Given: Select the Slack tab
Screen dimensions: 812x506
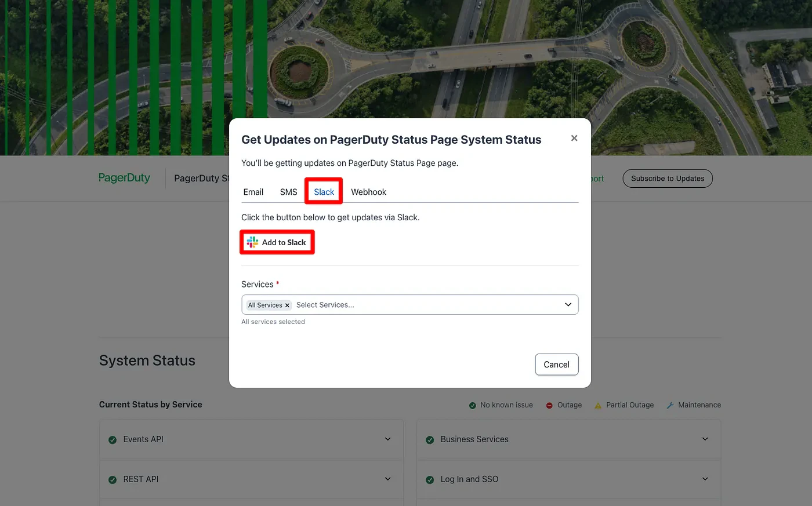Looking at the screenshot, I should [324, 192].
